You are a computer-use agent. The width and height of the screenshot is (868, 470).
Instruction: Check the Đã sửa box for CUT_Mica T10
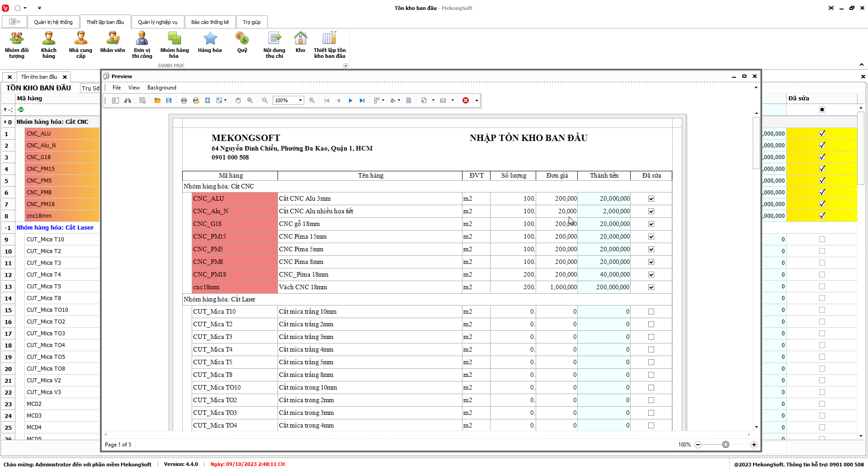pos(822,240)
